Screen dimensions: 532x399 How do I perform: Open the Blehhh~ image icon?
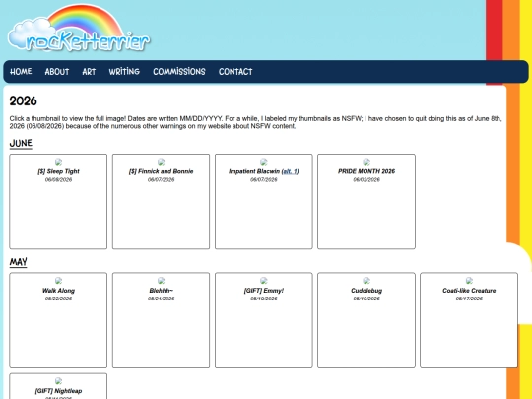click(162, 281)
